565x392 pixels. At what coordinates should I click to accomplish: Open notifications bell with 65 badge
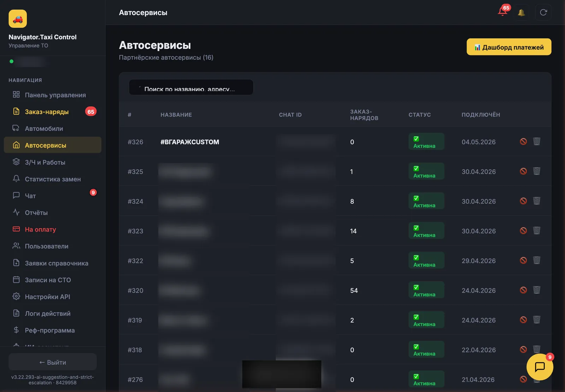(503, 12)
